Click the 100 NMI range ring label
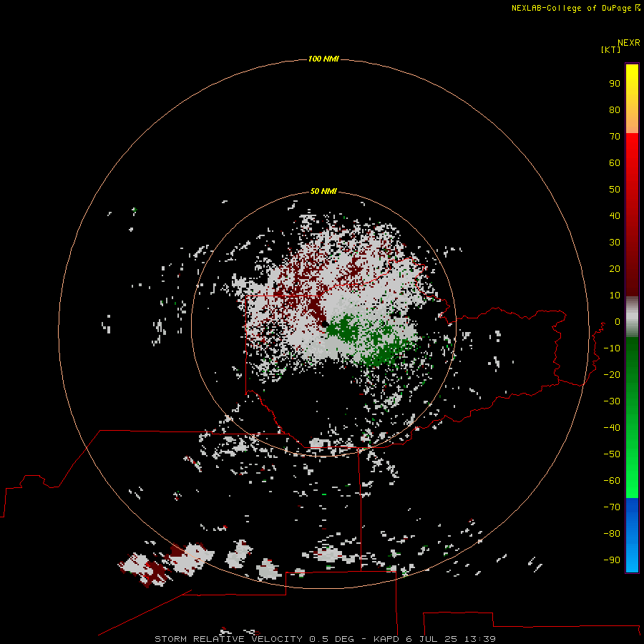 pos(323,59)
